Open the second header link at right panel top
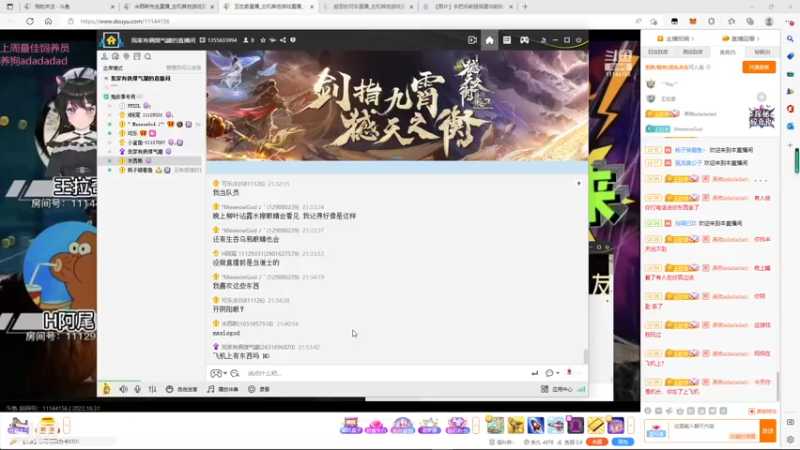Image resolution: width=800 pixels, height=450 pixels. (741, 38)
